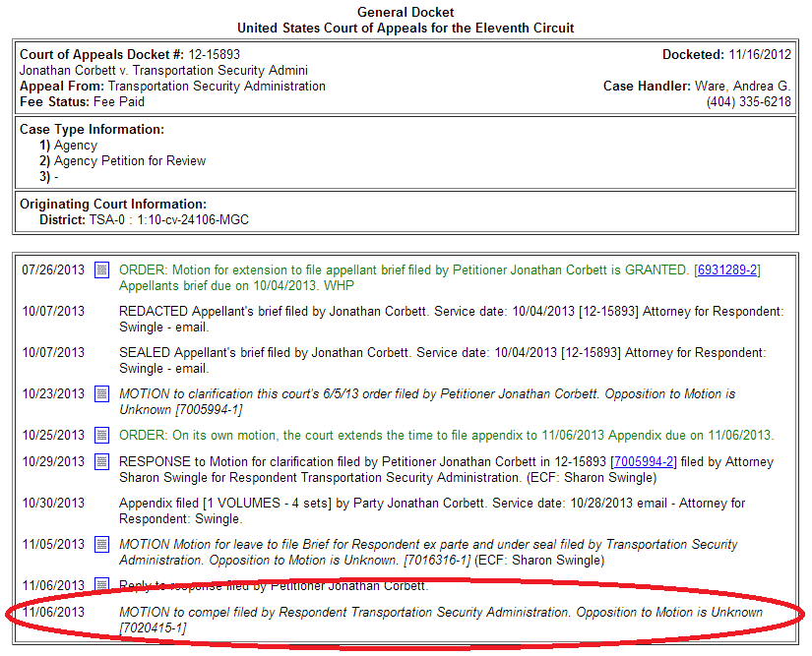812x656 pixels.
Task: Select the MOTION to compel entry text
Action: (x=441, y=612)
